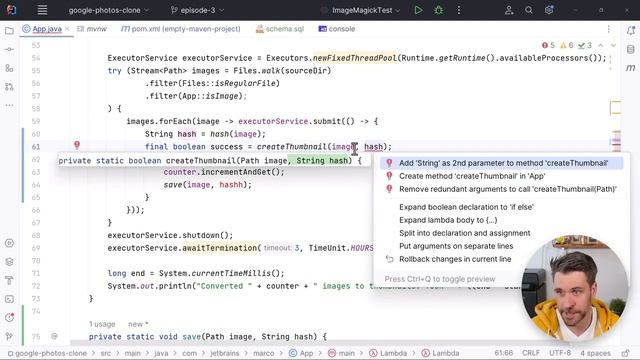This screenshot has width=640, height=360.
Task: Change the 4 spaces indent setting
Action: click(595, 353)
